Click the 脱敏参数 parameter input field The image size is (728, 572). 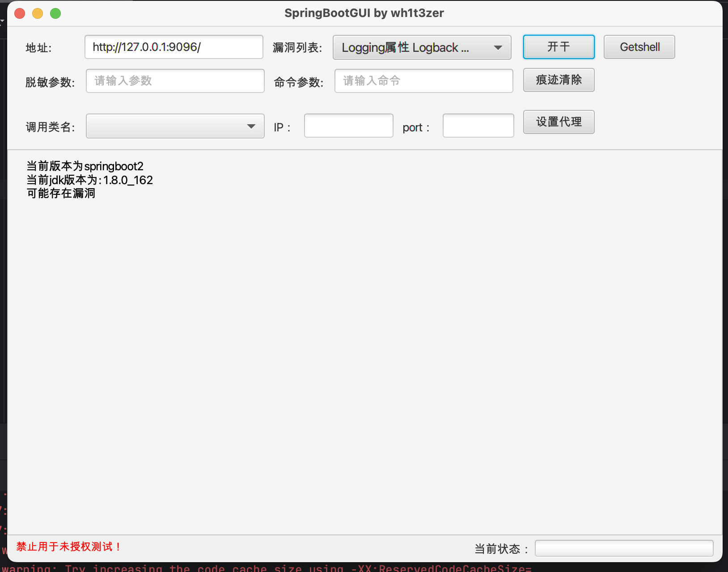[x=175, y=81]
